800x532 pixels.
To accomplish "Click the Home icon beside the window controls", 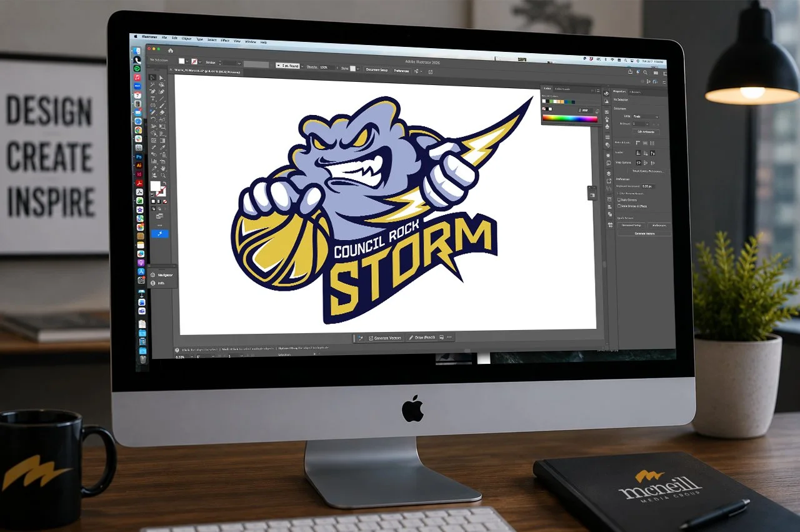I will pos(171,51).
